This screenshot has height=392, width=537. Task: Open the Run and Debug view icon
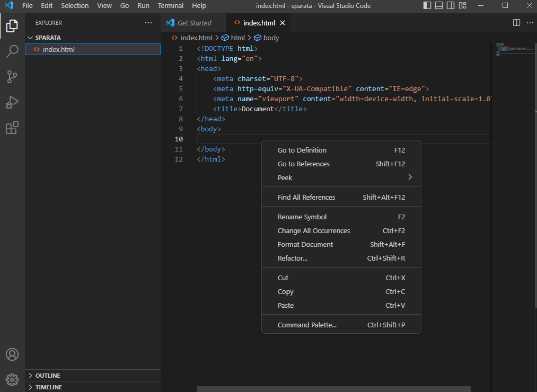(x=12, y=102)
